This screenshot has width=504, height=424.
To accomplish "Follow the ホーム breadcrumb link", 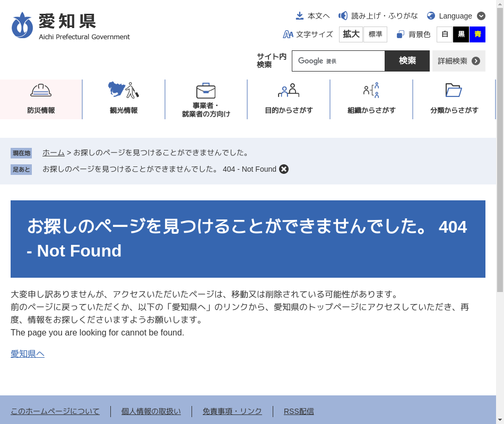I will (x=54, y=153).
